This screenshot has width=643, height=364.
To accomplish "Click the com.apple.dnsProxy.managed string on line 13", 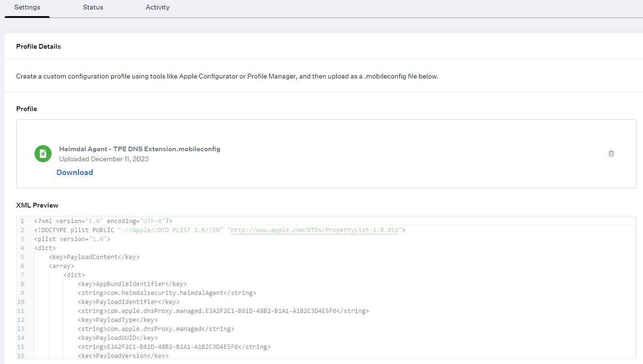I will [x=156, y=329].
